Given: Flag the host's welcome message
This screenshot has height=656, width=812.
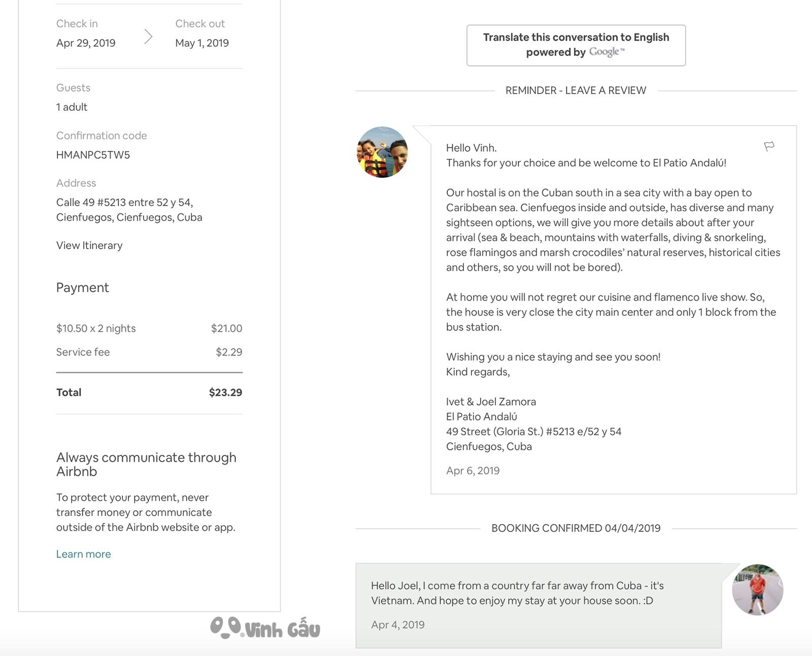Looking at the screenshot, I should (769, 147).
